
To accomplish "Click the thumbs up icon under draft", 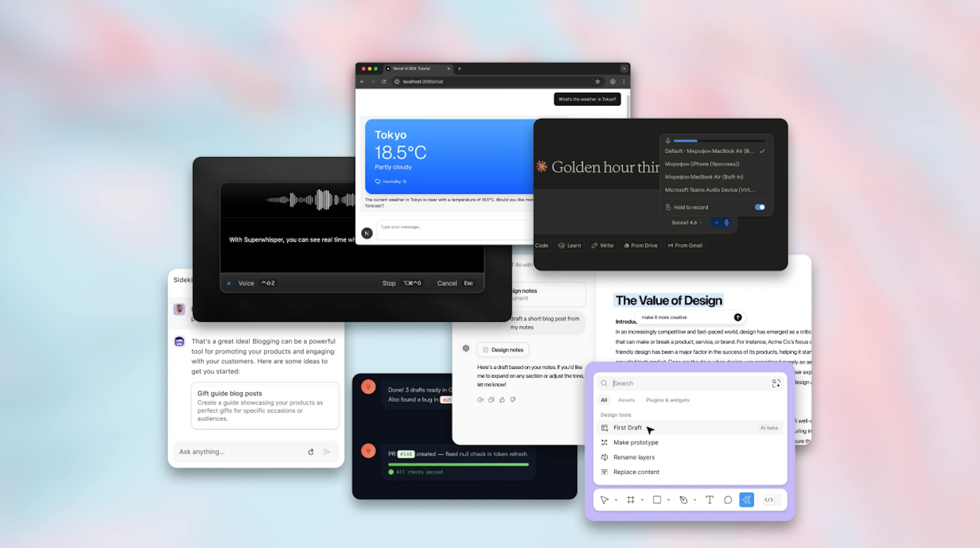I will 502,400.
